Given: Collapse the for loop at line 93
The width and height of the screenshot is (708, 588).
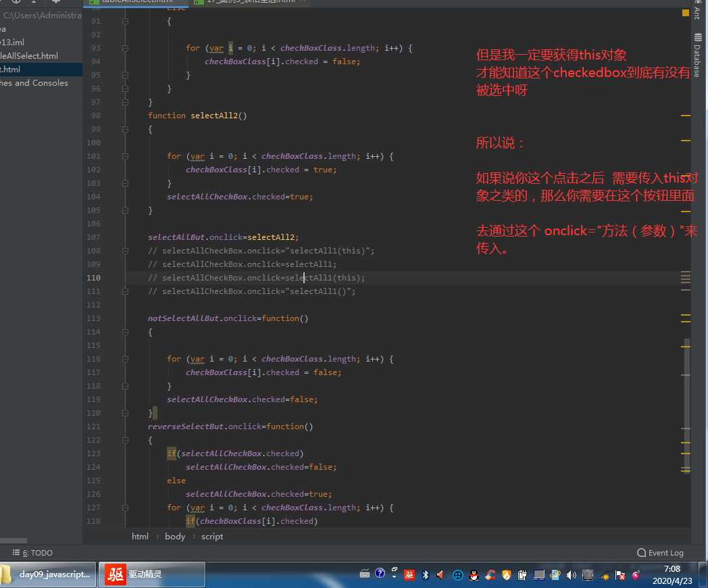Looking at the screenshot, I should pyautogui.click(x=126, y=48).
